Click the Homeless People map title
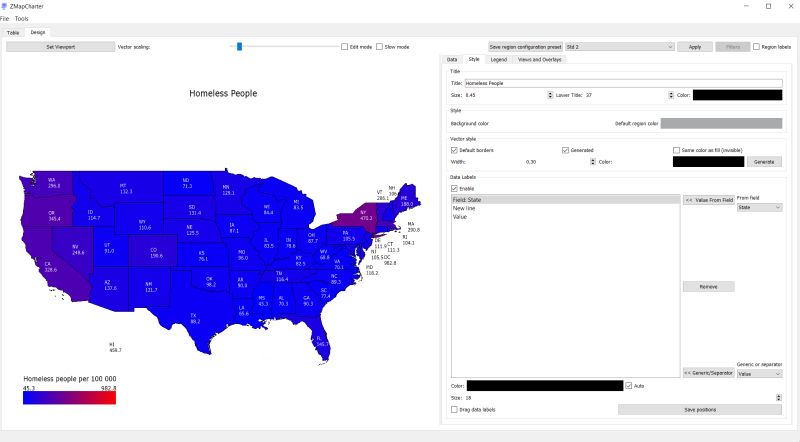800x442 pixels. tap(223, 93)
